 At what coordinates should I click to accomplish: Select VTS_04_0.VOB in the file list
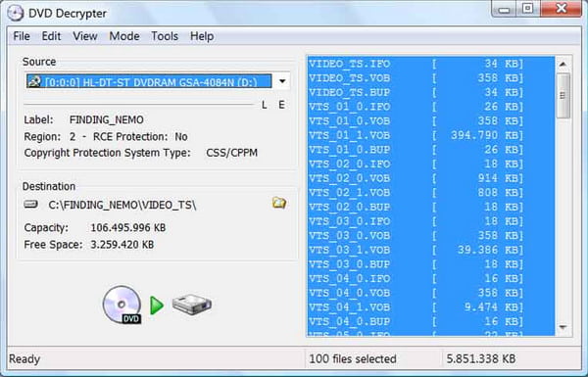point(431,293)
